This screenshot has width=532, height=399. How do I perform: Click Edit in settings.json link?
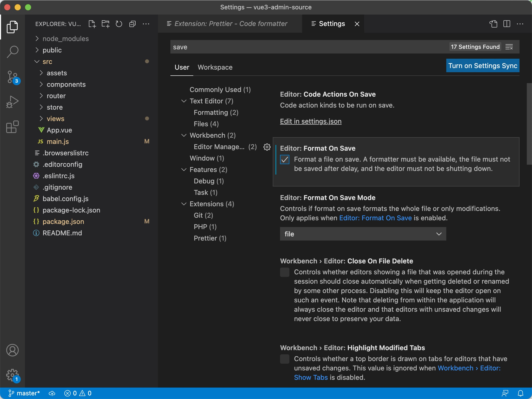311,121
